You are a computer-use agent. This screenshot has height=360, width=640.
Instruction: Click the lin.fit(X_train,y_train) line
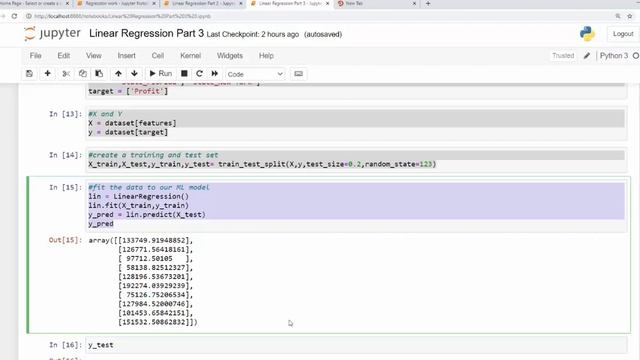tap(138, 205)
